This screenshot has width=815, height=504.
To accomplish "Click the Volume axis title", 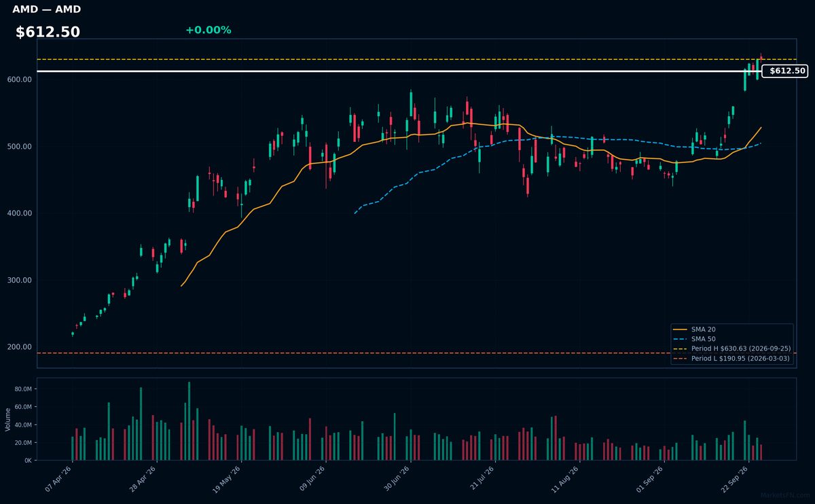I will 7,419.
